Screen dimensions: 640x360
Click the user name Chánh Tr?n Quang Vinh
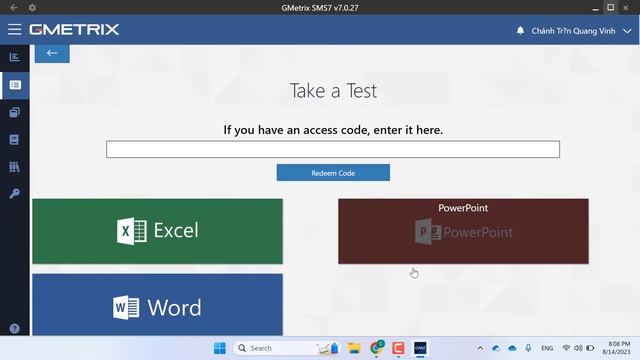pyautogui.click(x=573, y=31)
